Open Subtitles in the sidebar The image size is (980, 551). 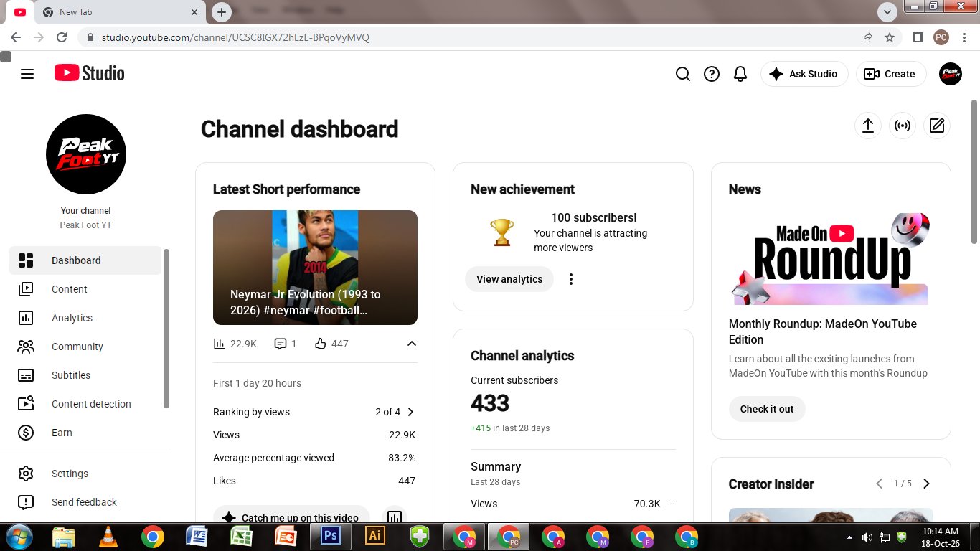(x=85, y=375)
